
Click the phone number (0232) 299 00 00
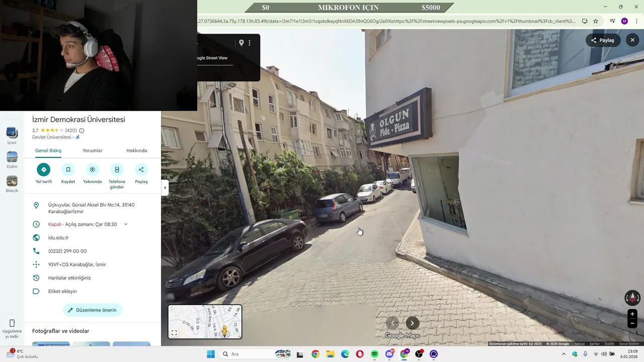67,251
